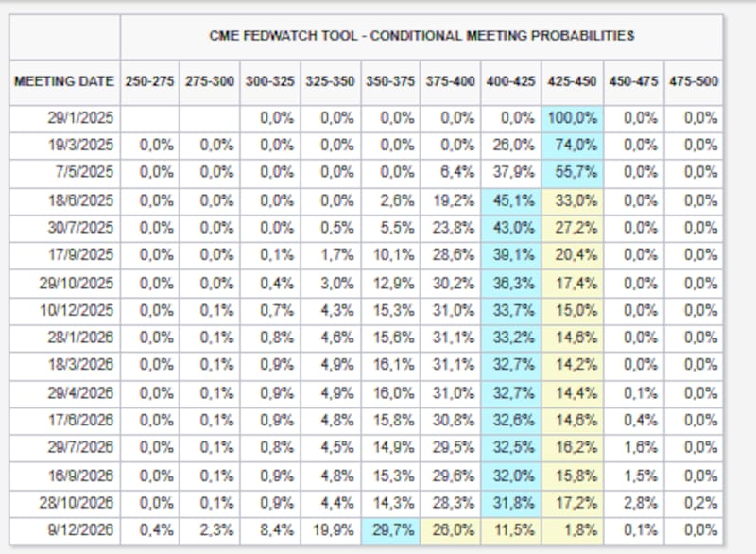Click the 350-375 column header
Image resolution: width=756 pixels, height=554 pixels.
pos(389,82)
